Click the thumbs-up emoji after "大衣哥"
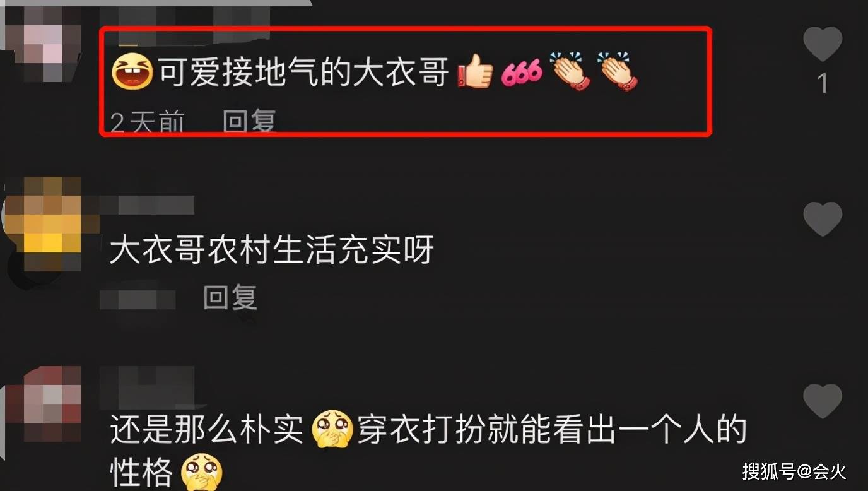The height and width of the screenshot is (491, 868). pyautogui.click(x=474, y=73)
